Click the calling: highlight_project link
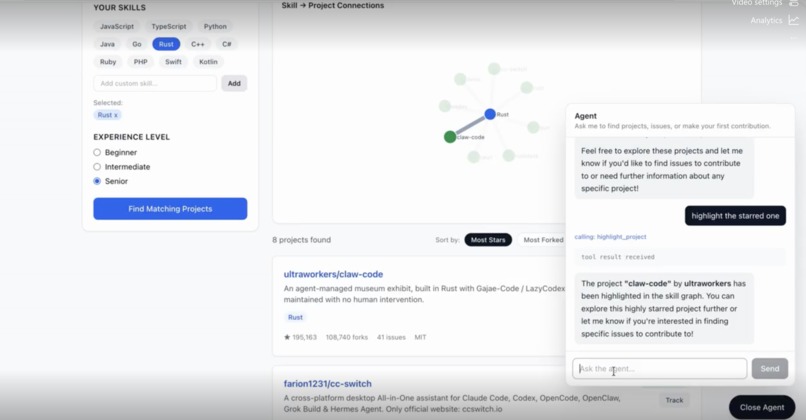This screenshot has width=806, height=420. 610,237
